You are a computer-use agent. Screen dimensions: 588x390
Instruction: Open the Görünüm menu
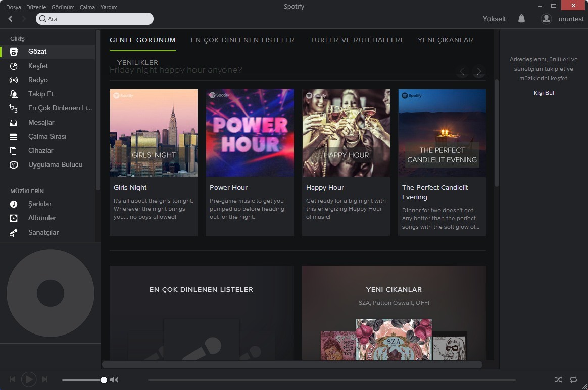(63, 7)
